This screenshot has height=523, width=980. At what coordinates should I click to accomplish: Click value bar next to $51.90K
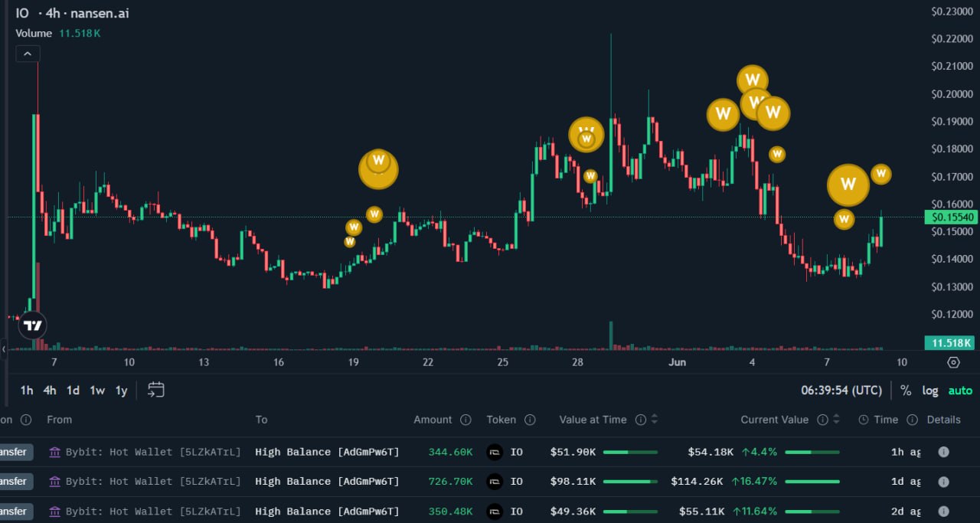(x=630, y=452)
